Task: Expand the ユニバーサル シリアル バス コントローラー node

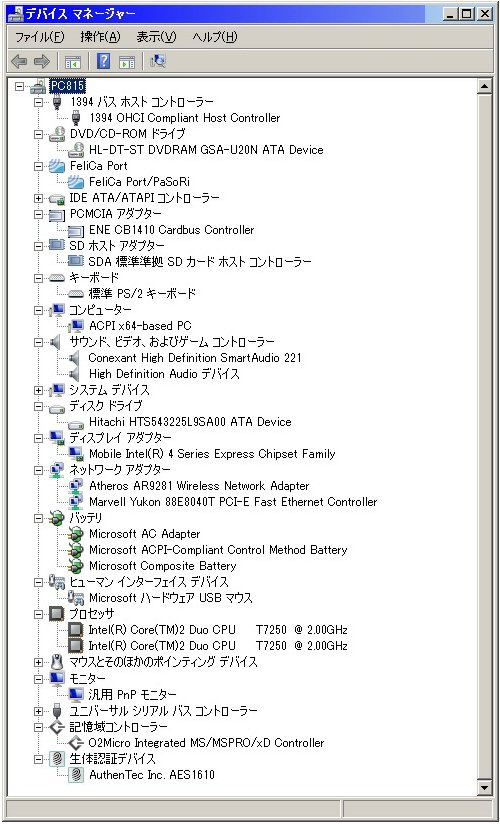Action: 38,711
